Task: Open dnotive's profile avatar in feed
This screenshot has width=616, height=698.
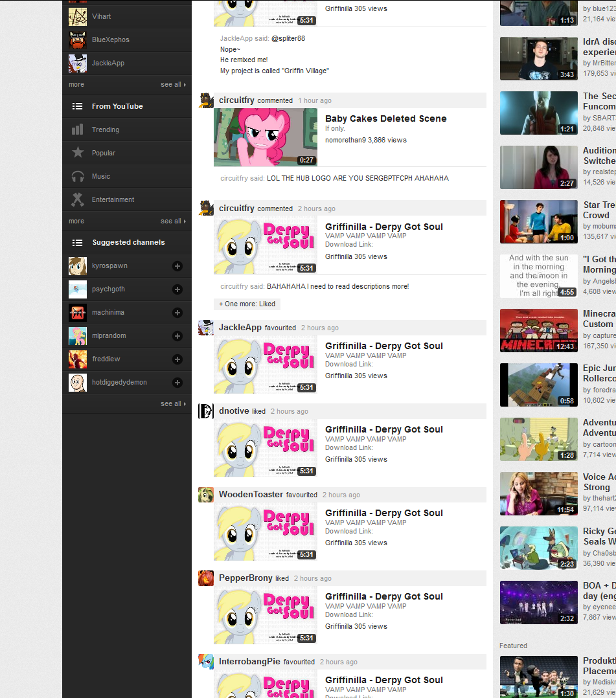Action: click(x=206, y=411)
